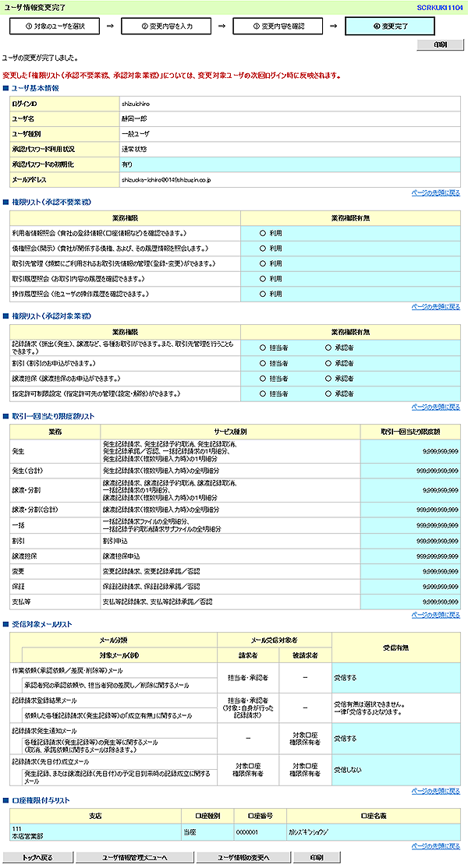Select 担当者 radio for 割引
Viewport: 468px width, 868px height.
click(263, 364)
